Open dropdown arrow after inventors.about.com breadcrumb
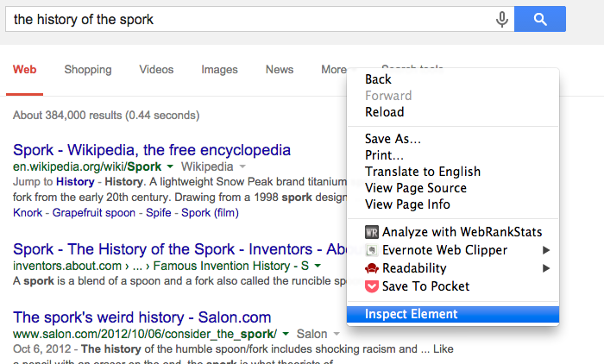 click(318, 266)
